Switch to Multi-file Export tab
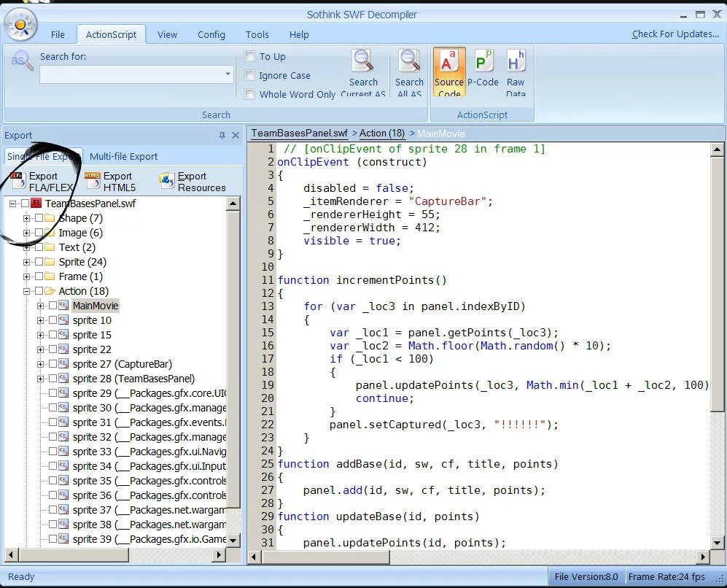Viewport: 727px width, 588px height. tap(123, 157)
